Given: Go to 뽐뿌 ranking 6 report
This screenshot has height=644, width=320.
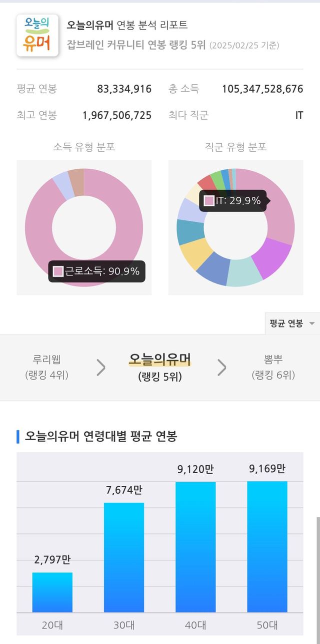Looking at the screenshot, I should coord(273,367).
